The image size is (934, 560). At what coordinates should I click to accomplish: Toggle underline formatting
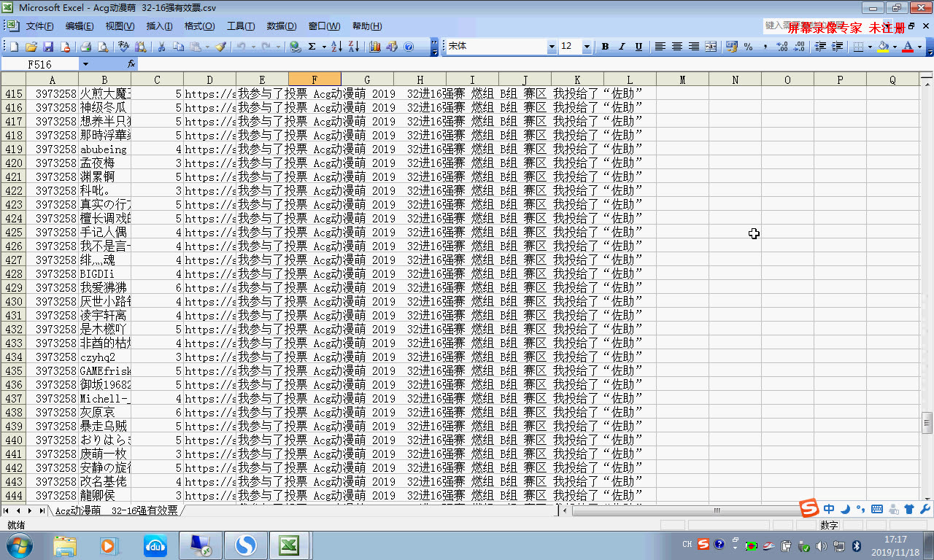click(638, 47)
